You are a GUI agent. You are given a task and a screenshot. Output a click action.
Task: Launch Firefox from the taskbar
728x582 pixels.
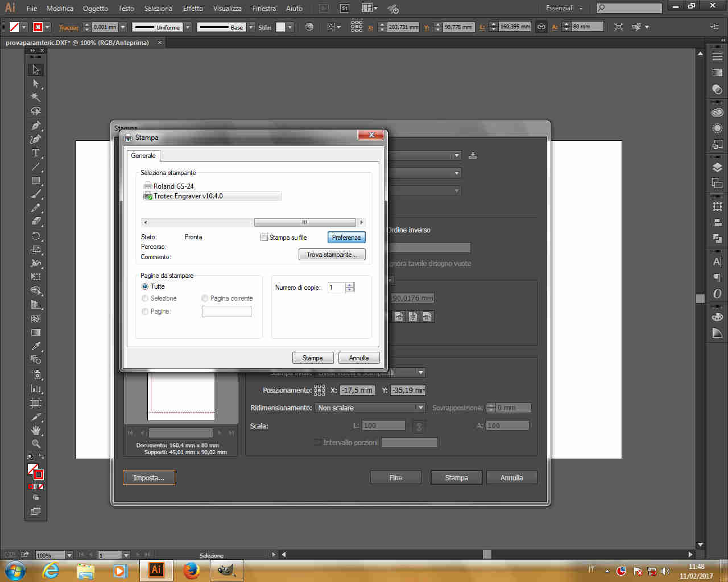point(192,570)
